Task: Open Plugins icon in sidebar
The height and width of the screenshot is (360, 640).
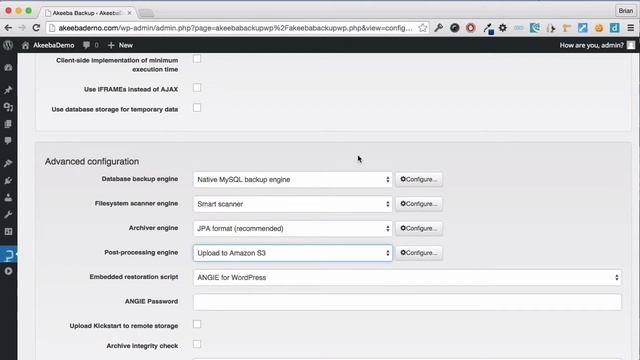Action: point(8,180)
